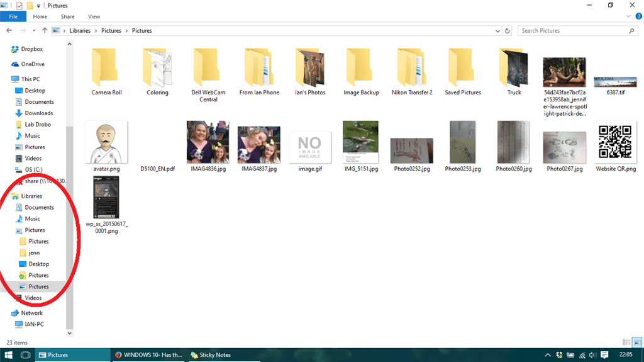The height and width of the screenshot is (362, 644).
Task: Open Dropbox in the navigation pane
Action: pos(31,49)
